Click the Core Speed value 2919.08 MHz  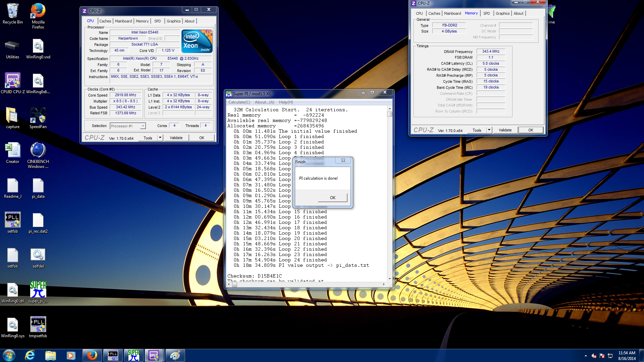125,95
